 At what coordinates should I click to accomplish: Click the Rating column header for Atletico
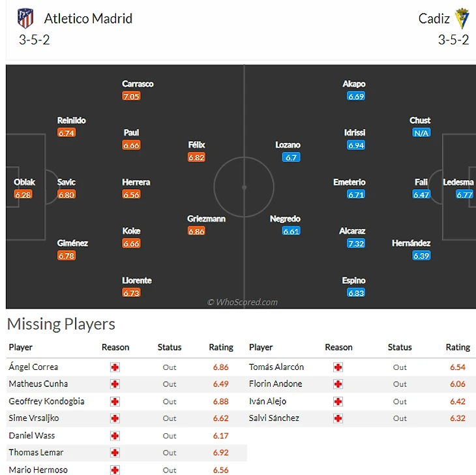tap(220, 347)
